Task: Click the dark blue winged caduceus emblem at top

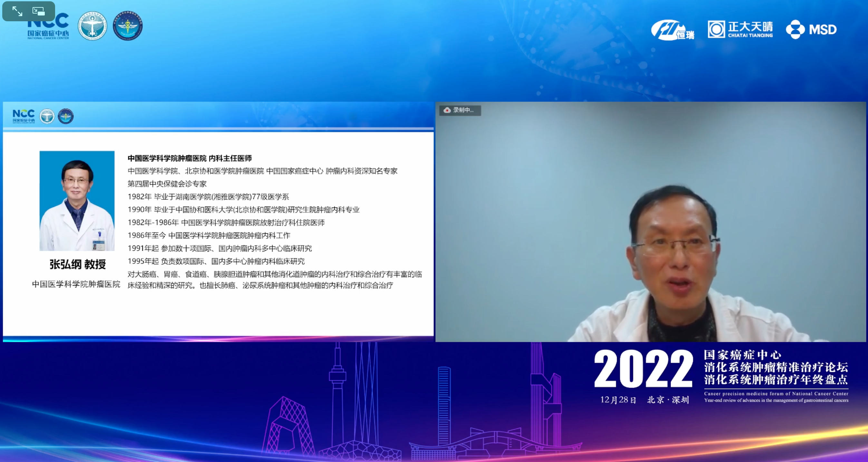Action: [x=128, y=26]
